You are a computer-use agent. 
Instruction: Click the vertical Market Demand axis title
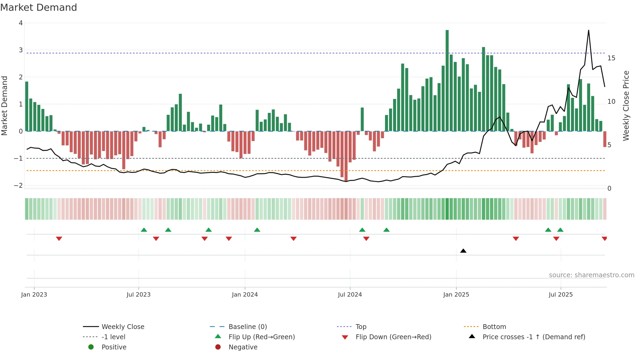(4, 106)
